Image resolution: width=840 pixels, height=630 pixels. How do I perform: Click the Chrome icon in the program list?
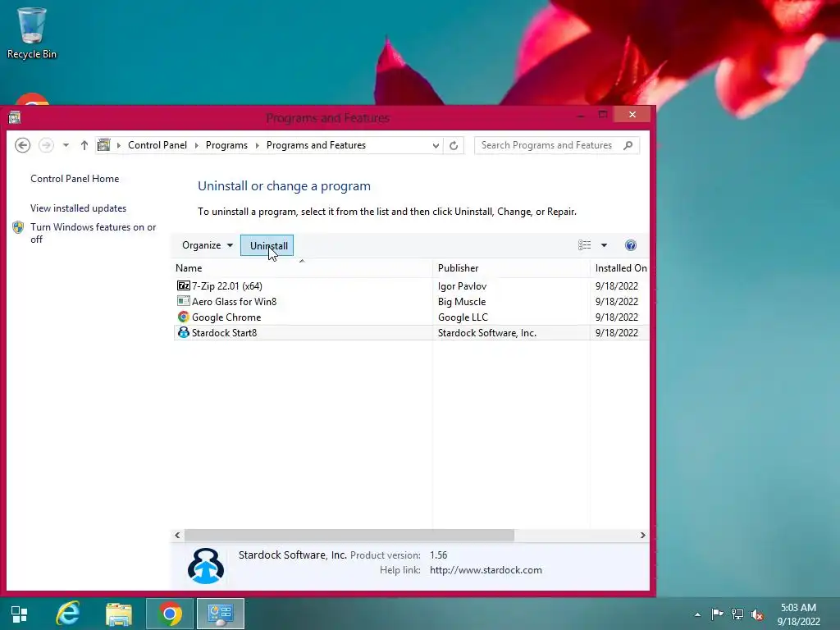(183, 317)
